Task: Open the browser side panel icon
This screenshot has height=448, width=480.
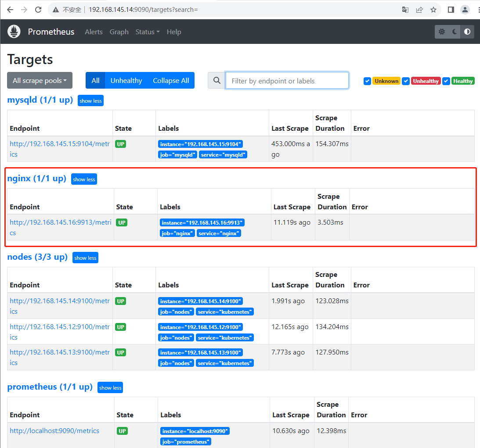Action: click(x=451, y=10)
